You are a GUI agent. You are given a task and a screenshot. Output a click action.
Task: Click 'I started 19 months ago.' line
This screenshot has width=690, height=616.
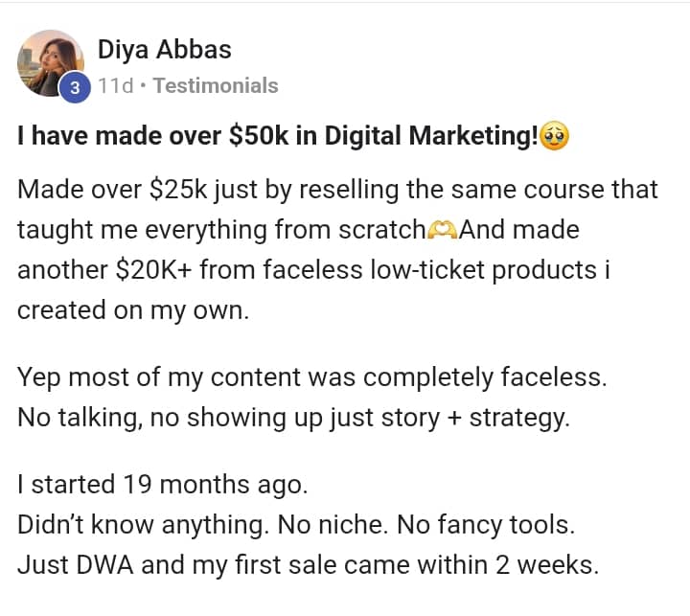[x=162, y=485]
